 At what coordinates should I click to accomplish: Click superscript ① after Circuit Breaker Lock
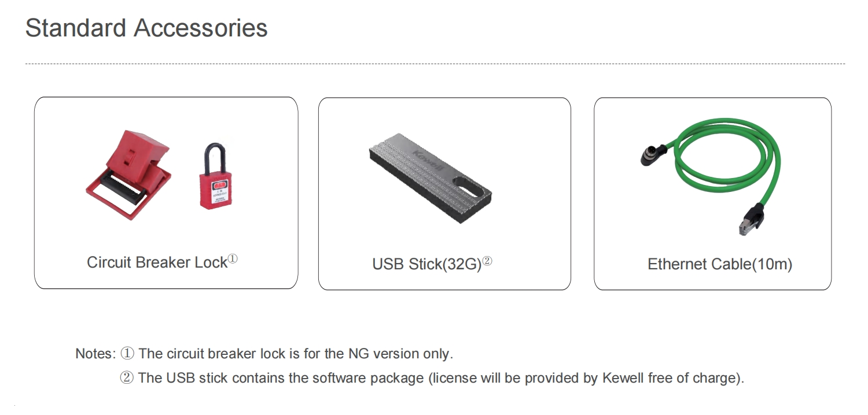click(233, 258)
